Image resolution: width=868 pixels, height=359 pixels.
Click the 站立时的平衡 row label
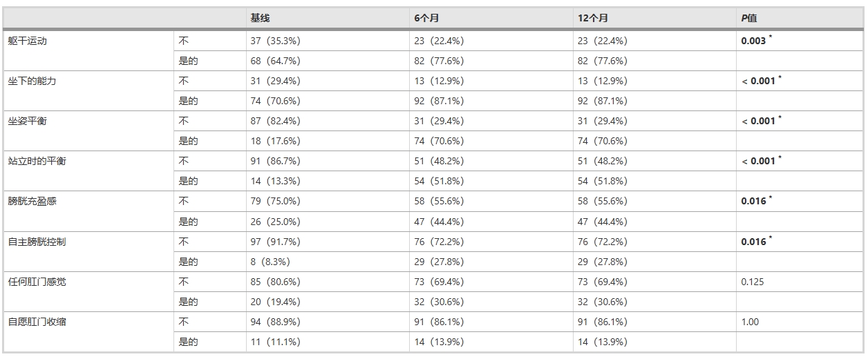tap(37, 161)
